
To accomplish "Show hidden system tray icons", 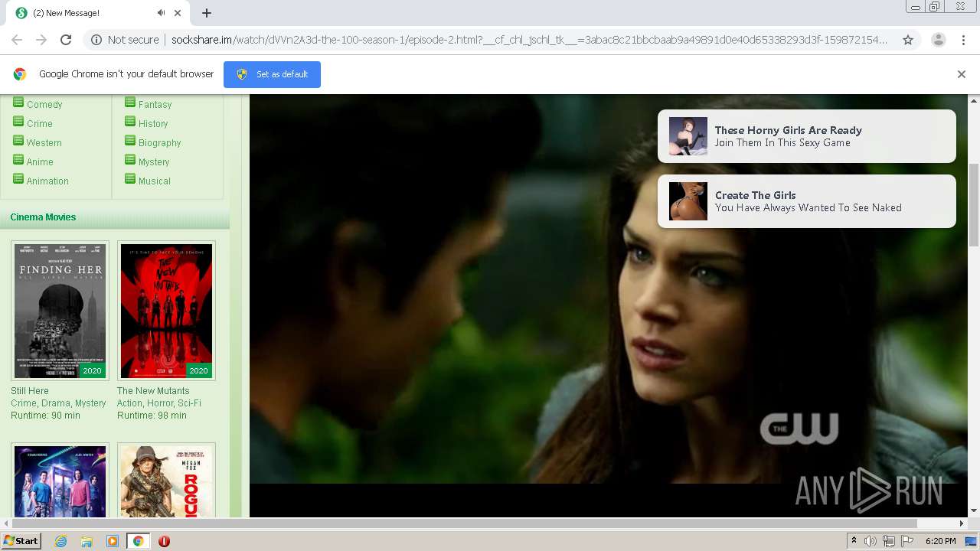I will click(854, 541).
